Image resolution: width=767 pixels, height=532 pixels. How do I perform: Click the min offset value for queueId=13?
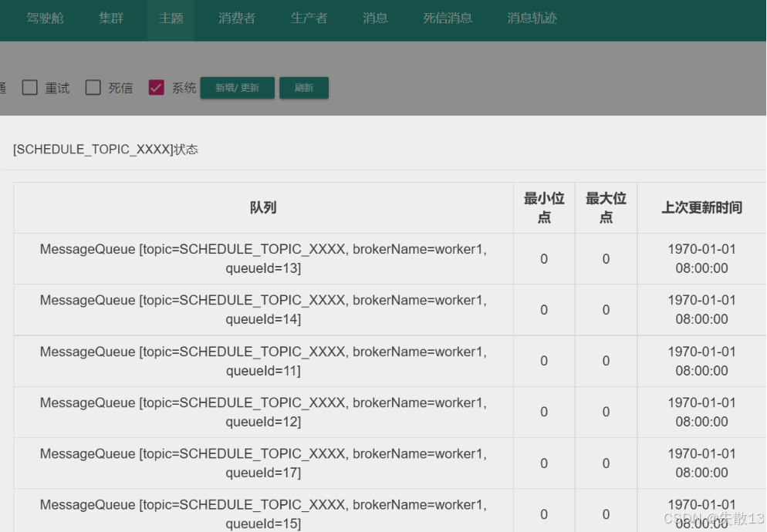click(544, 258)
